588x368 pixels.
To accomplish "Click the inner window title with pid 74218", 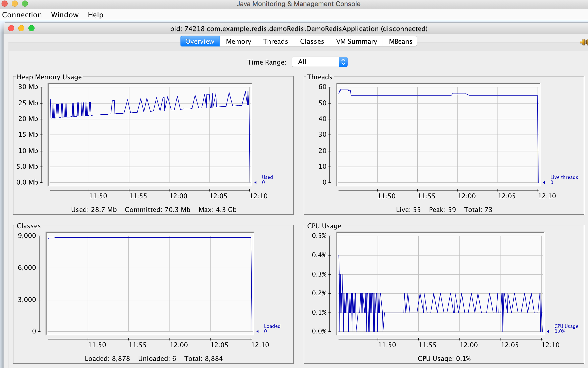I will click(x=299, y=29).
